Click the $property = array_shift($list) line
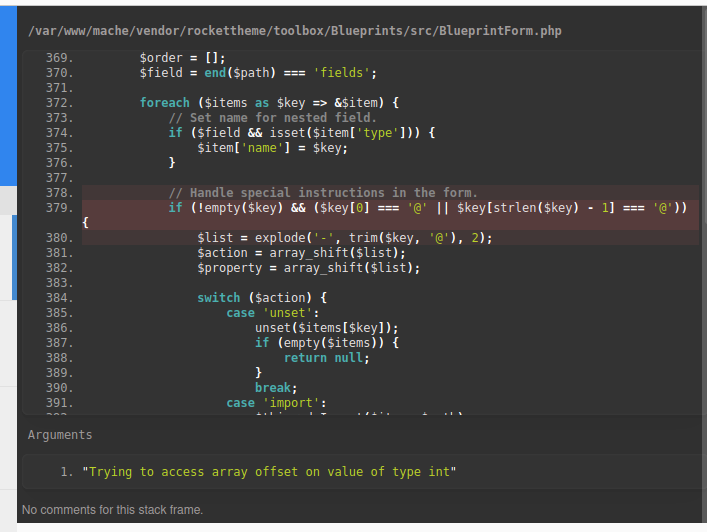This screenshot has width=707, height=532. pos(308,268)
